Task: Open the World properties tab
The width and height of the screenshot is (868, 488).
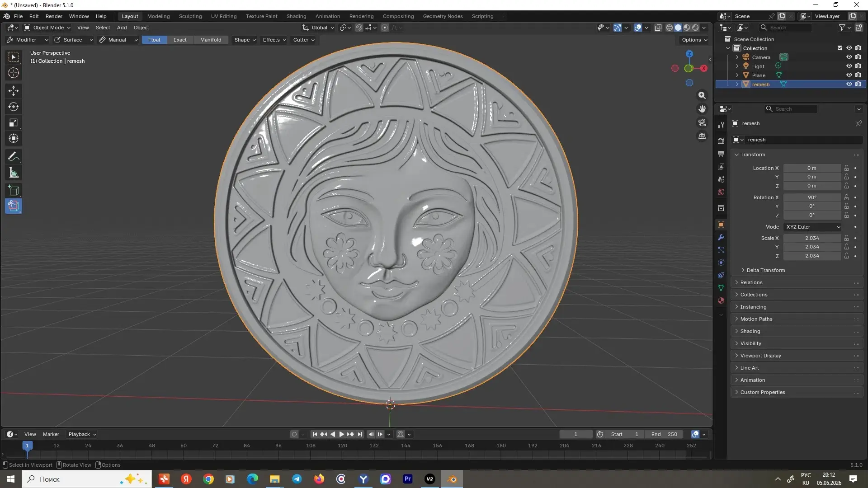Action: tap(721, 192)
